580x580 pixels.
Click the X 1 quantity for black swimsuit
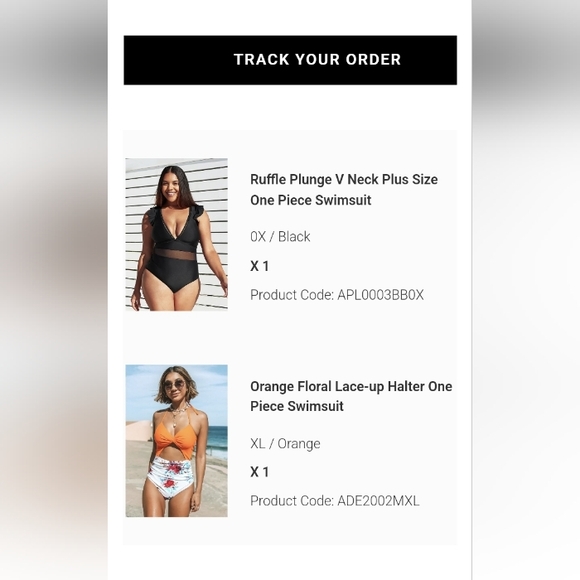(x=259, y=266)
